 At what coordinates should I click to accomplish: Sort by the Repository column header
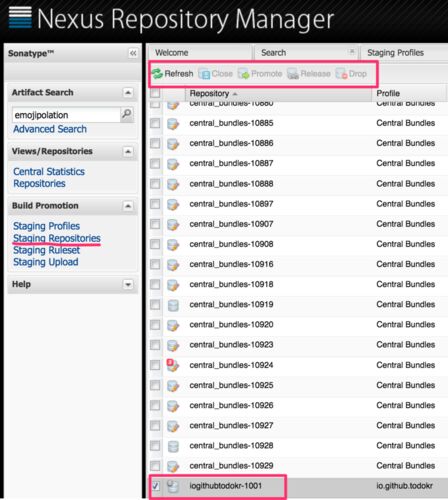tap(278, 93)
